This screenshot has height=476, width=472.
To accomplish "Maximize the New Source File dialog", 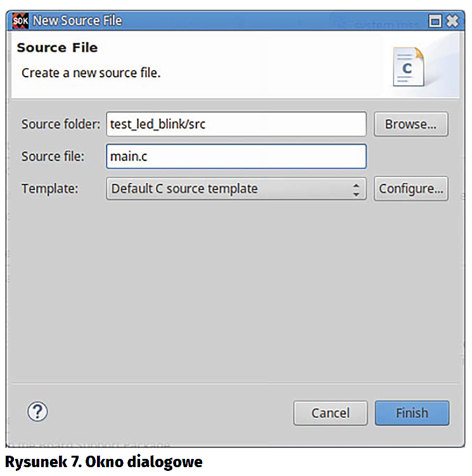I will tap(435, 22).
